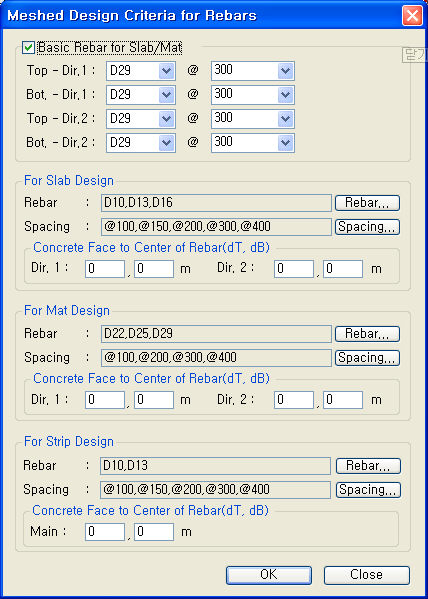Select Mat Design Dir. 1 dB field
The height and width of the screenshot is (599, 428).
pos(154,400)
